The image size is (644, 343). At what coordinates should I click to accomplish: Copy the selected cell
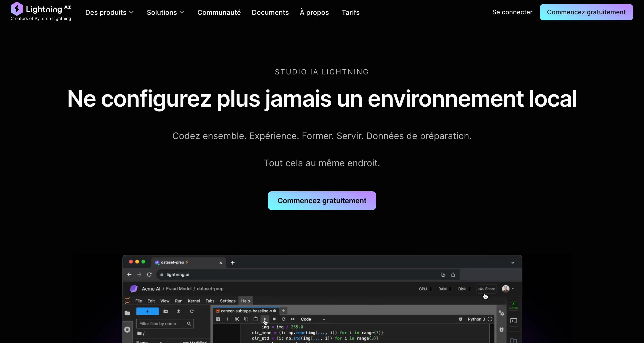pyautogui.click(x=246, y=319)
